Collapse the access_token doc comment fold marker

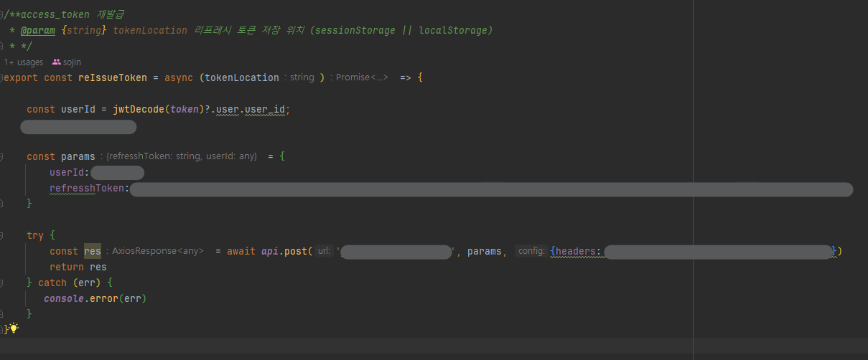click(x=1, y=14)
